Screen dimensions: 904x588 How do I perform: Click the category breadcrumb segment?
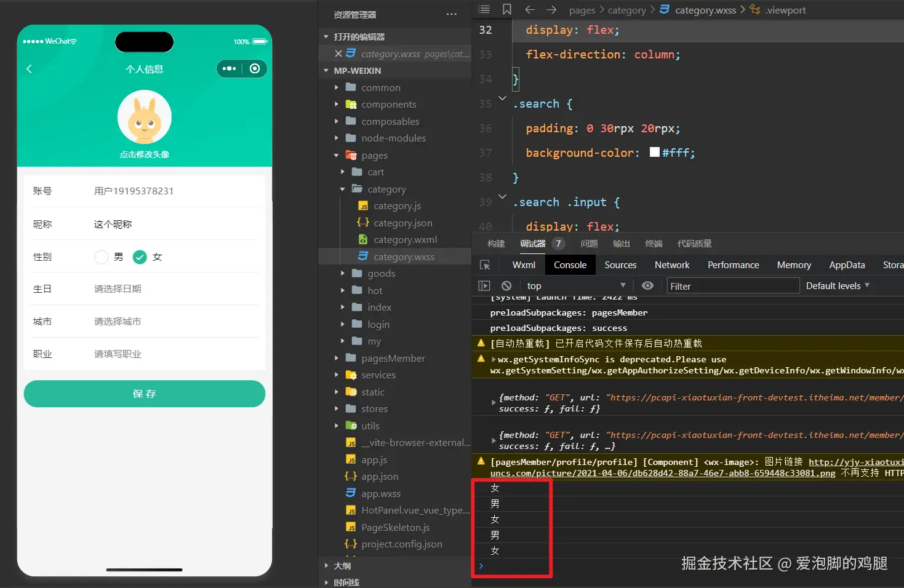pyautogui.click(x=627, y=10)
